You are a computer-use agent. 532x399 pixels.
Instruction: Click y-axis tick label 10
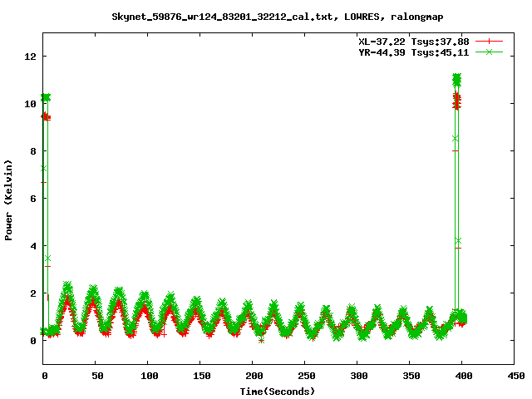[x=30, y=104]
